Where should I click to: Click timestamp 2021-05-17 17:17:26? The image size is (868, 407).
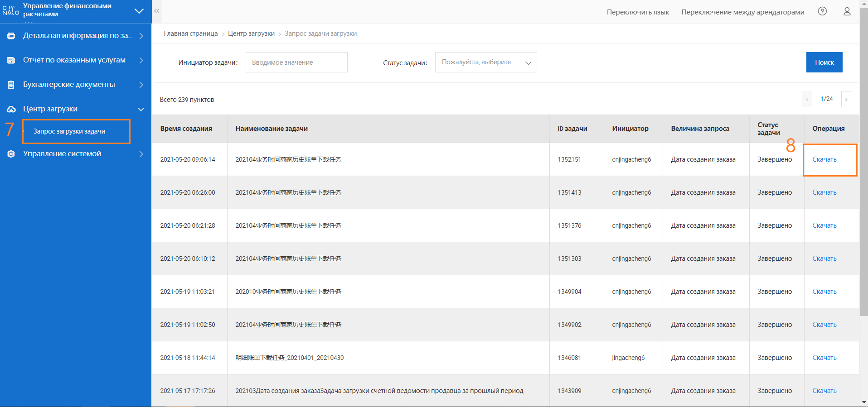tap(188, 391)
